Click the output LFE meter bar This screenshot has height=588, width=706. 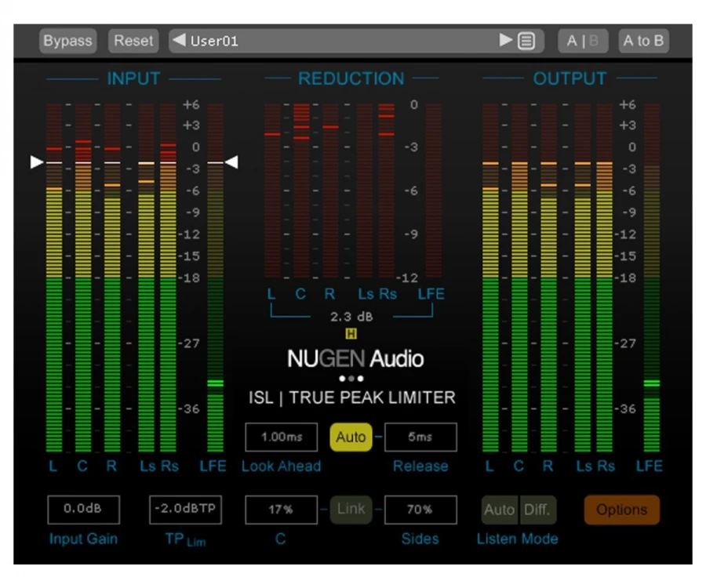click(x=652, y=278)
